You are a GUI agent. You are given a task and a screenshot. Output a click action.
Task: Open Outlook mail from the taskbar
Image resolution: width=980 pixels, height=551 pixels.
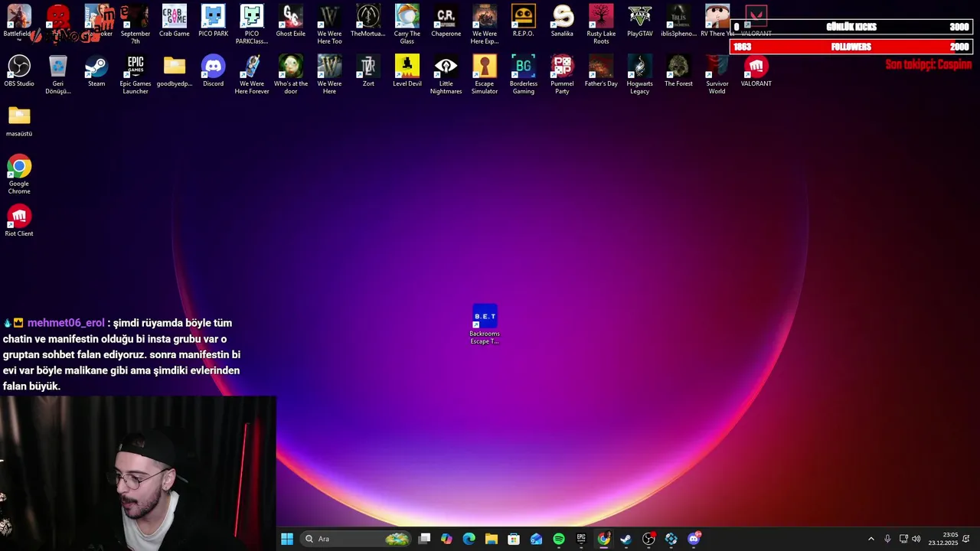[x=536, y=539]
